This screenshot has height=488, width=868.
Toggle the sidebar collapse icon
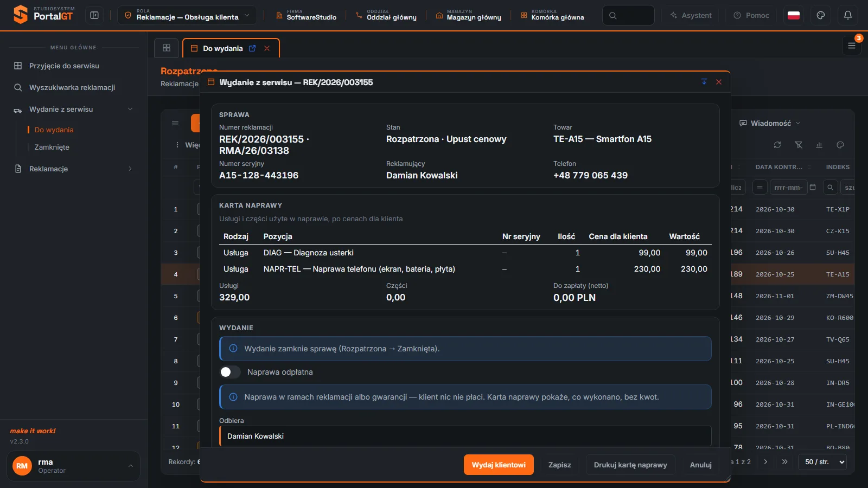coord(94,15)
